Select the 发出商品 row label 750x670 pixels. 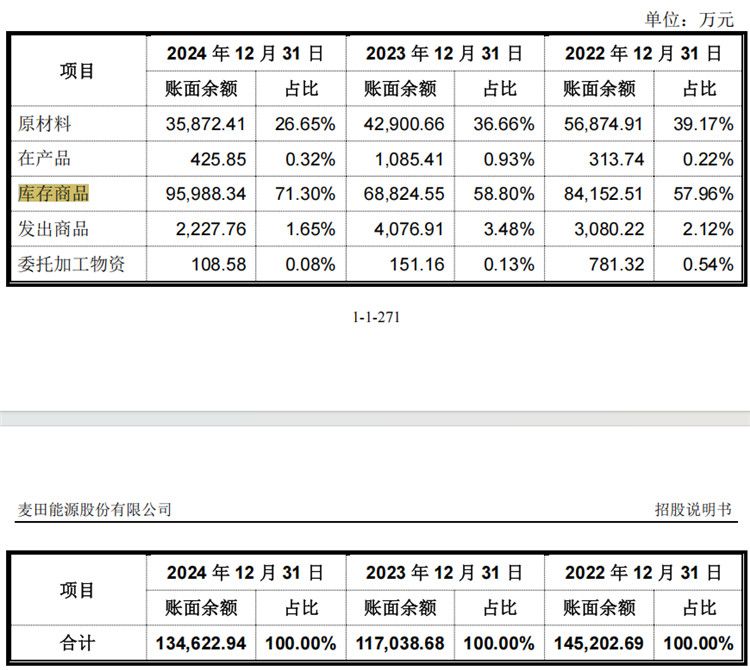pos(54,229)
